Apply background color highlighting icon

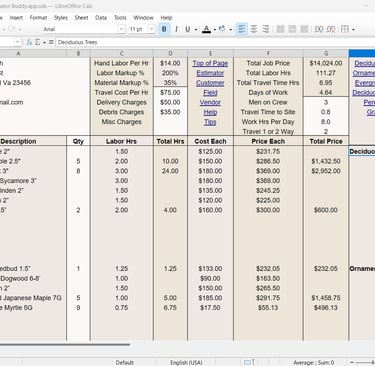click(222, 29)
